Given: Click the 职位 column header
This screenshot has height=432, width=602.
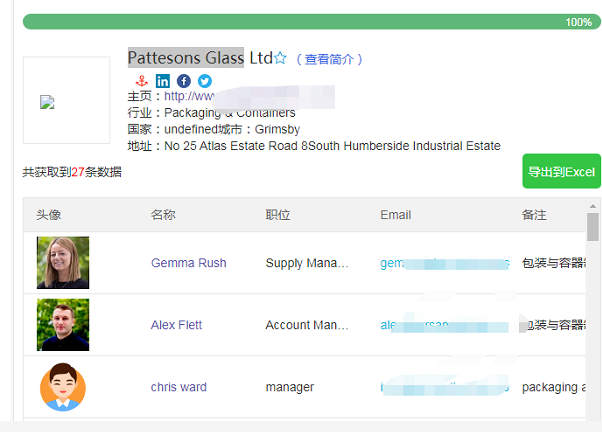Looking at the screenshot, I should coord(278,215).
